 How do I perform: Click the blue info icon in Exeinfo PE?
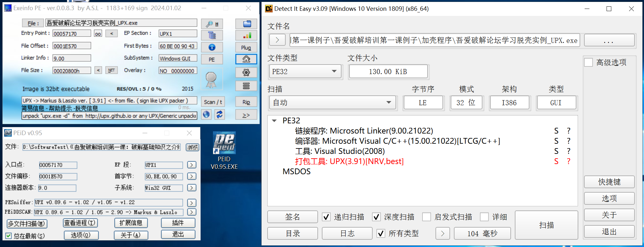[x=212, y=47]
